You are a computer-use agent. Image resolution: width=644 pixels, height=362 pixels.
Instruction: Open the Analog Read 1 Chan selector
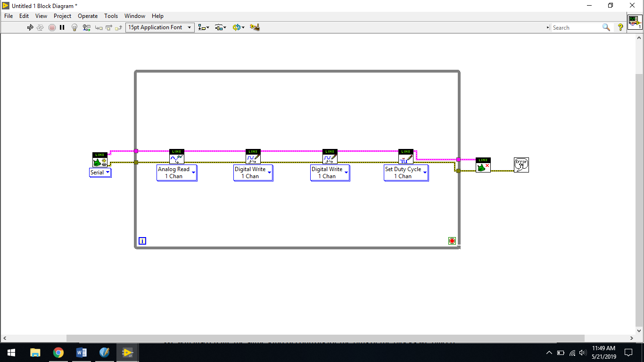click(x=177, y=173)
